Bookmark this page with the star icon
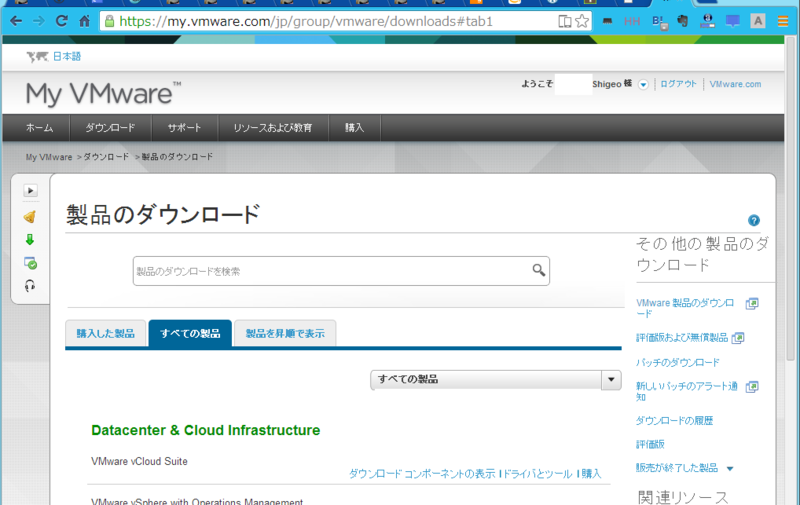The height and width of the screenshot is (505, 800). coord(582,21)
